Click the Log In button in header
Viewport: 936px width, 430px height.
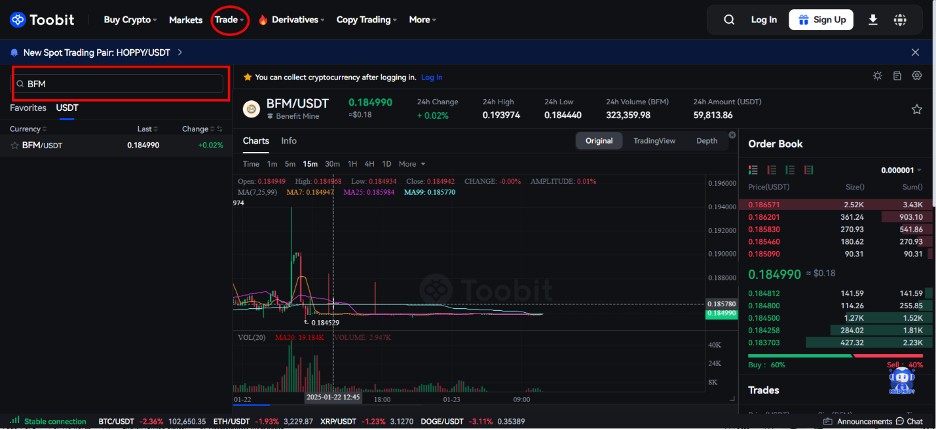(764, 20)
